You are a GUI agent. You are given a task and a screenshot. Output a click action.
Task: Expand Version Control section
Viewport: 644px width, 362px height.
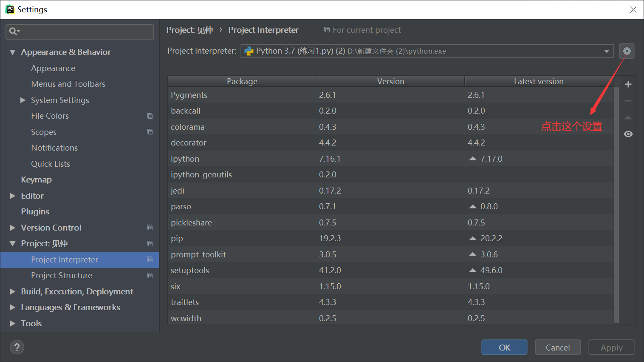13,228
